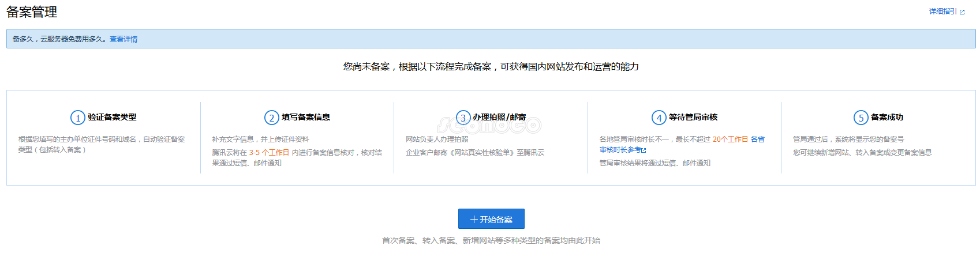
Task: Click the 备案管理 page heading
Action: tap(32, 12)
